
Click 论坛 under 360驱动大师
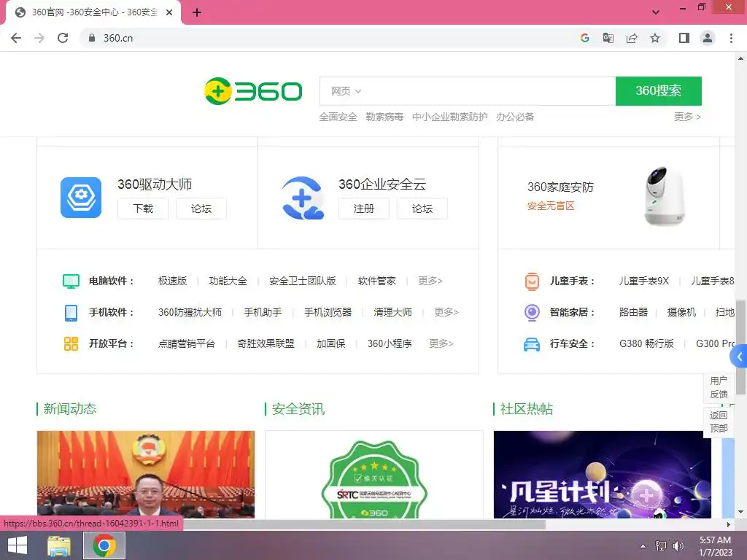coord(201,209)
